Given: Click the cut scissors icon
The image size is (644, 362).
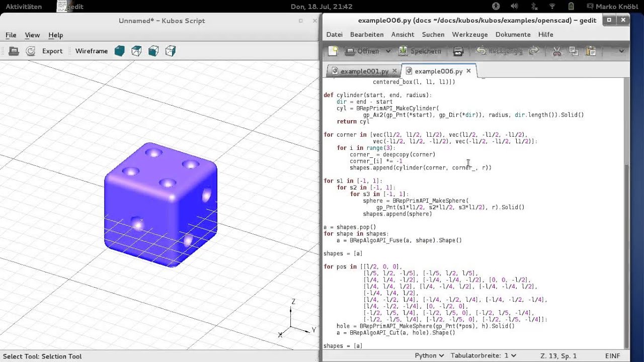Looking at the screenshot, I should [556, 51].
